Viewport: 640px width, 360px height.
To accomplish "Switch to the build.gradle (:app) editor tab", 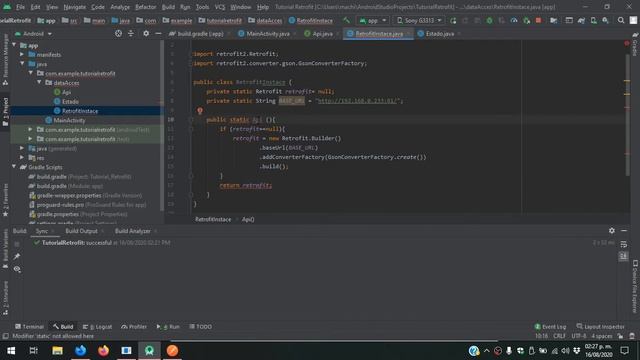I will tap(200, 34).
